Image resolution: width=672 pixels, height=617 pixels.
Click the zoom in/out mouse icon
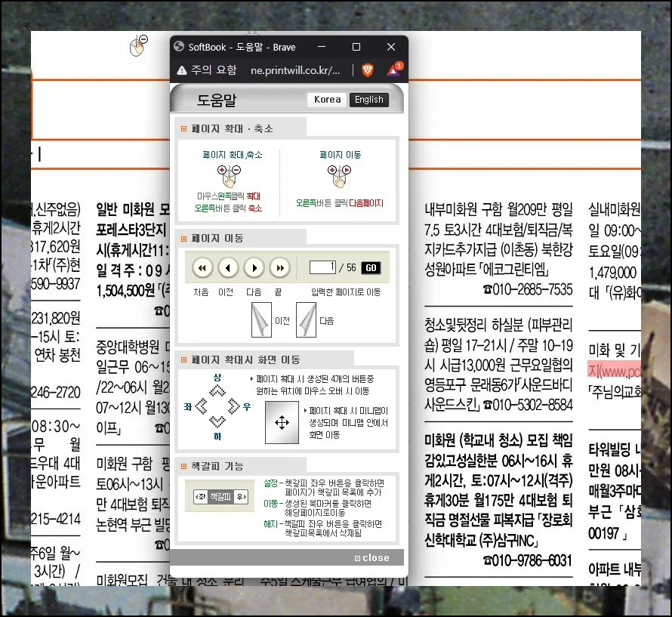[x=229, y=175]
